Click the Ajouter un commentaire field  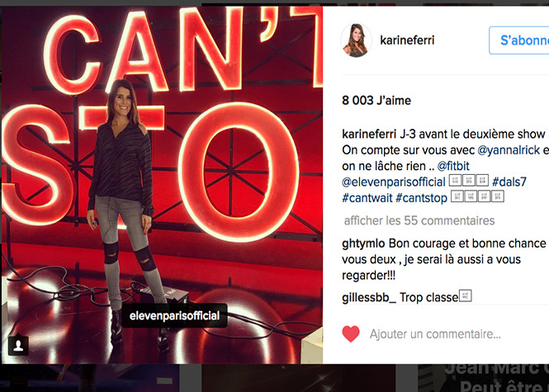pos(435,334)
